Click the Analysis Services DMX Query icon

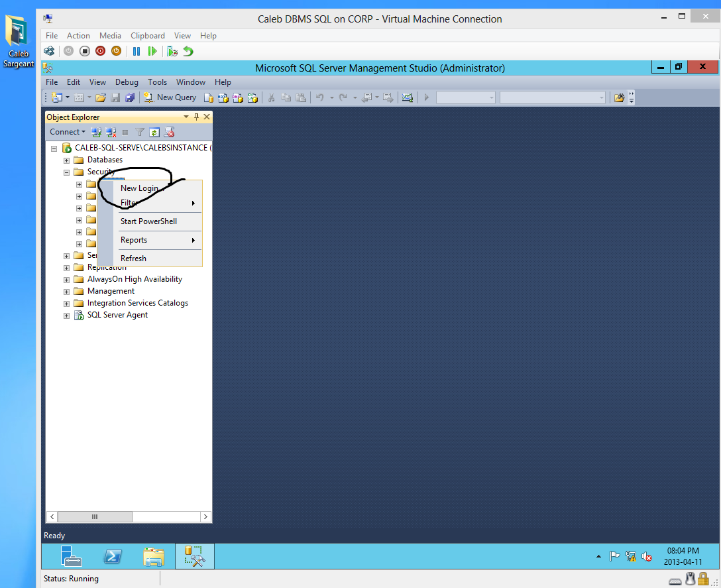click(x=238, y=97)
